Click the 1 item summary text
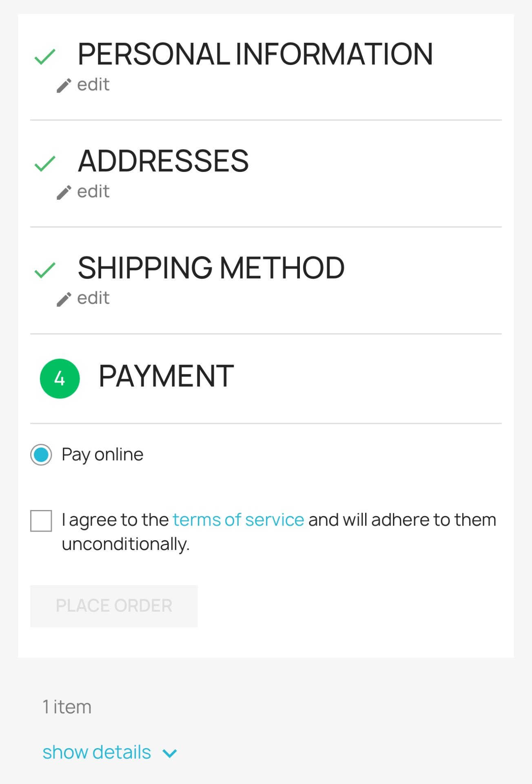 (x=67, y=707)
